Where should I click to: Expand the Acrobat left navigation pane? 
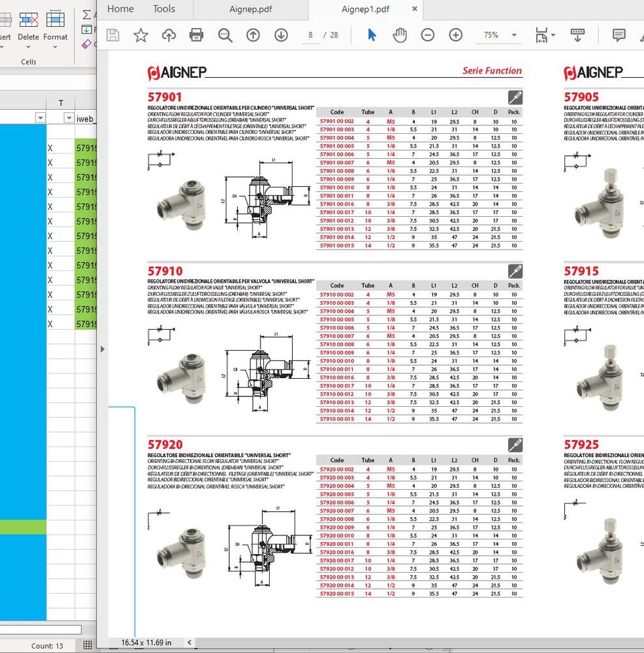coord(103,349)
